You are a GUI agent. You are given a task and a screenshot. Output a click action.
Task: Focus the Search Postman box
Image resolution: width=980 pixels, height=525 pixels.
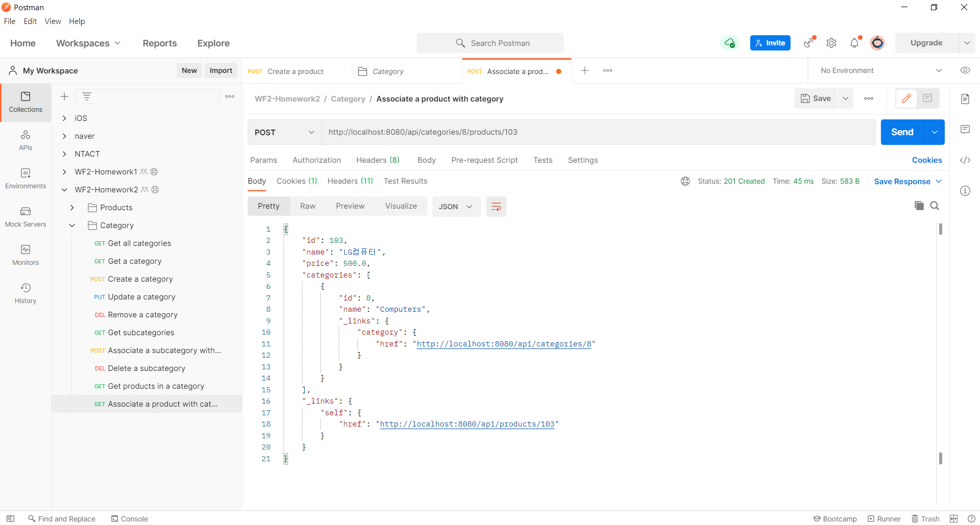[x=490, y=43]
